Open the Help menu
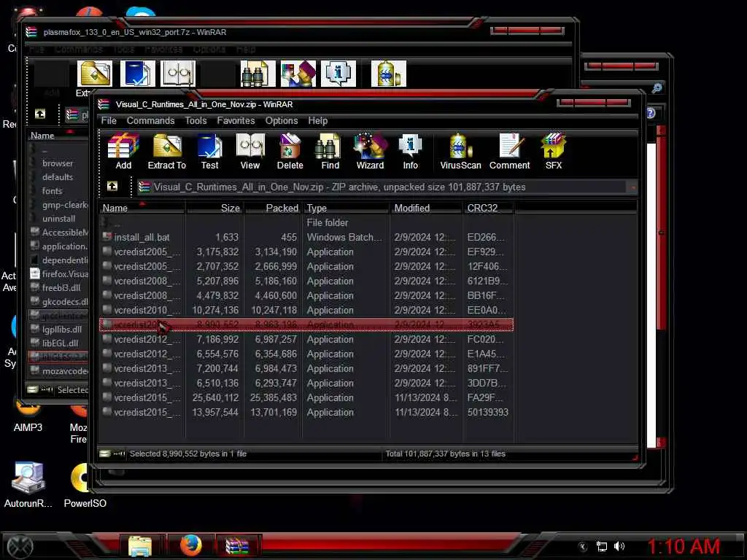Screen dimensions: 747x560 pyautogui.click(x=318, y=120)
